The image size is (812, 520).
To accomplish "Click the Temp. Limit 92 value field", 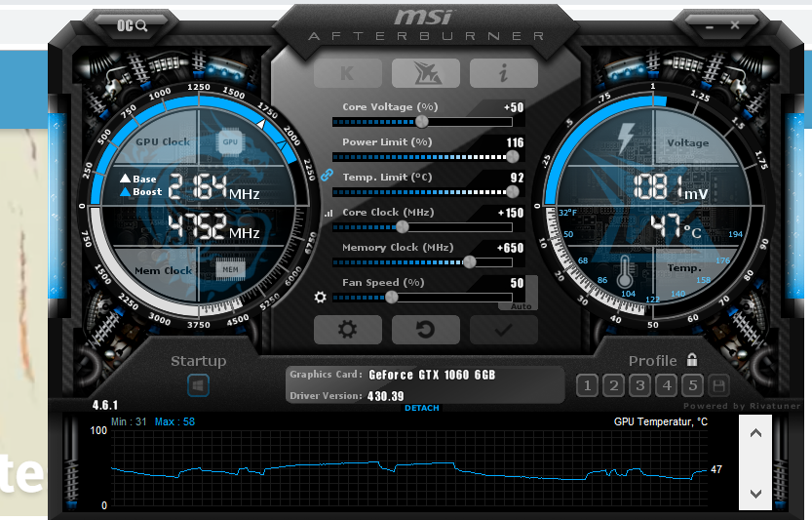I will [x=517, y=178].
